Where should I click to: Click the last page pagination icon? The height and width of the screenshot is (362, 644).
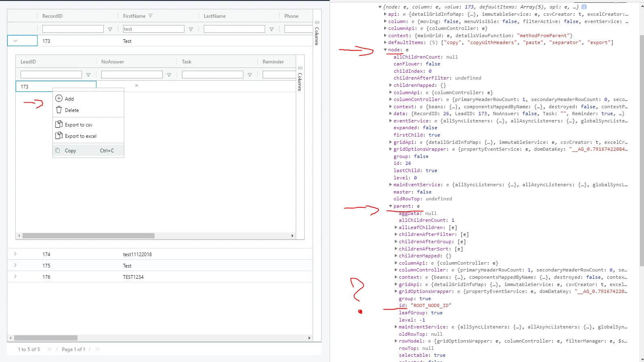pyautogui.click(x=97, y=349)
